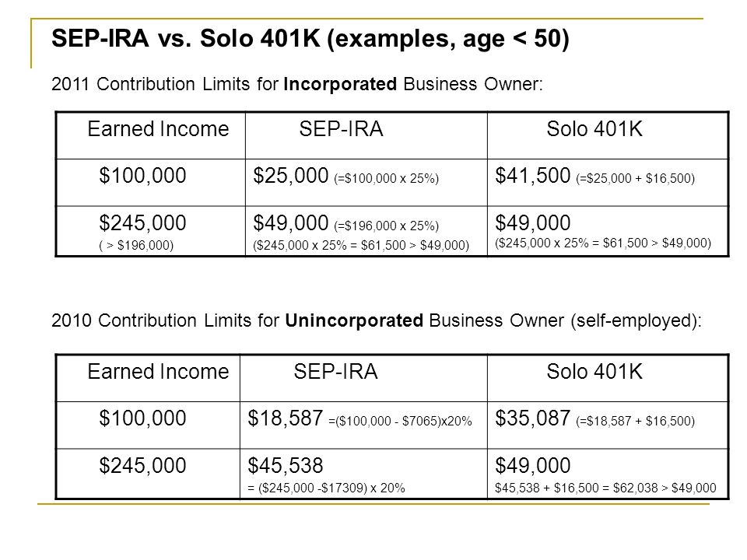Image resolution: width=747 pixels, height=560 pixels.
Task: Click the $45,538 SEP-IRA cell
Action: click(x=363, y=474)
